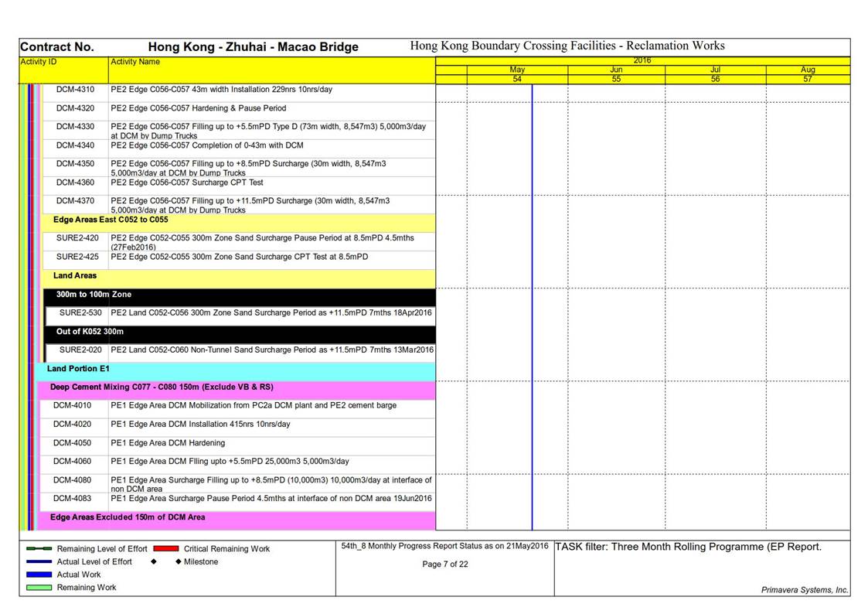Click the Page 7 of 22 text

click(x=445, y=565)
